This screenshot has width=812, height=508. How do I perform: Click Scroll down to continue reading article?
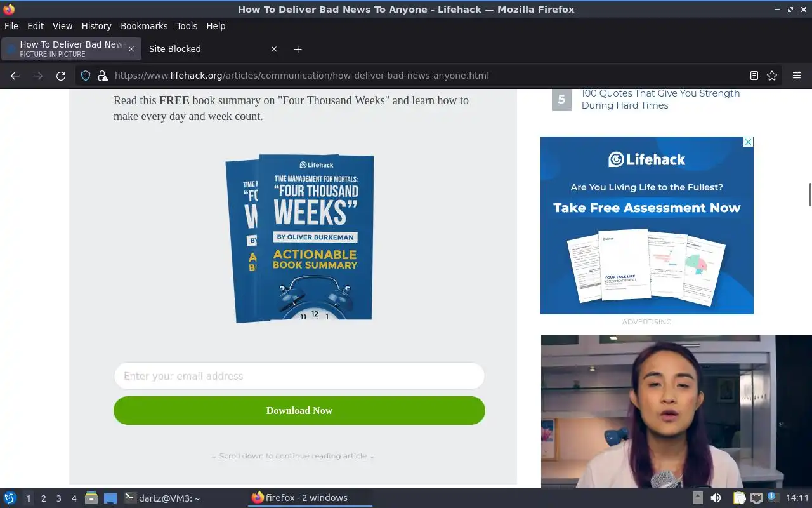(x=293, y=456)
